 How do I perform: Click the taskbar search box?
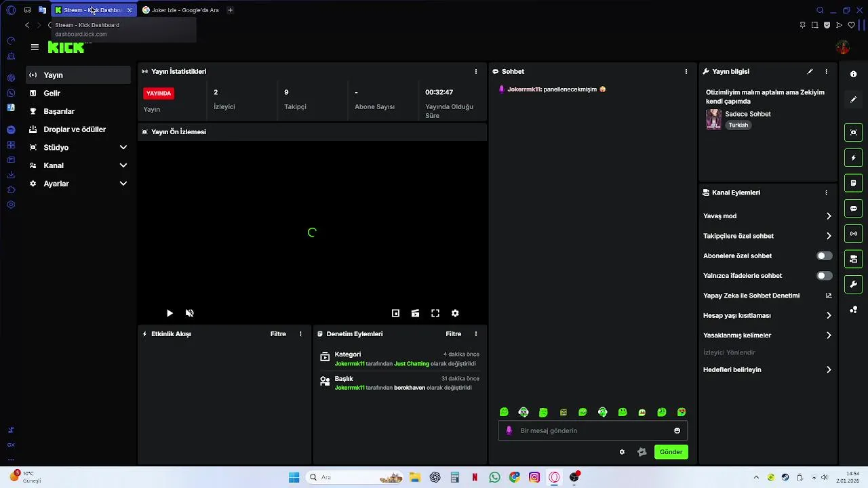click(x=355, y=477)
